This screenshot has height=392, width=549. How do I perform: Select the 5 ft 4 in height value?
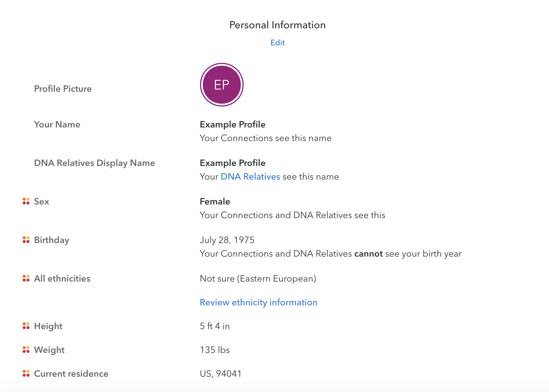pos(215,326)
